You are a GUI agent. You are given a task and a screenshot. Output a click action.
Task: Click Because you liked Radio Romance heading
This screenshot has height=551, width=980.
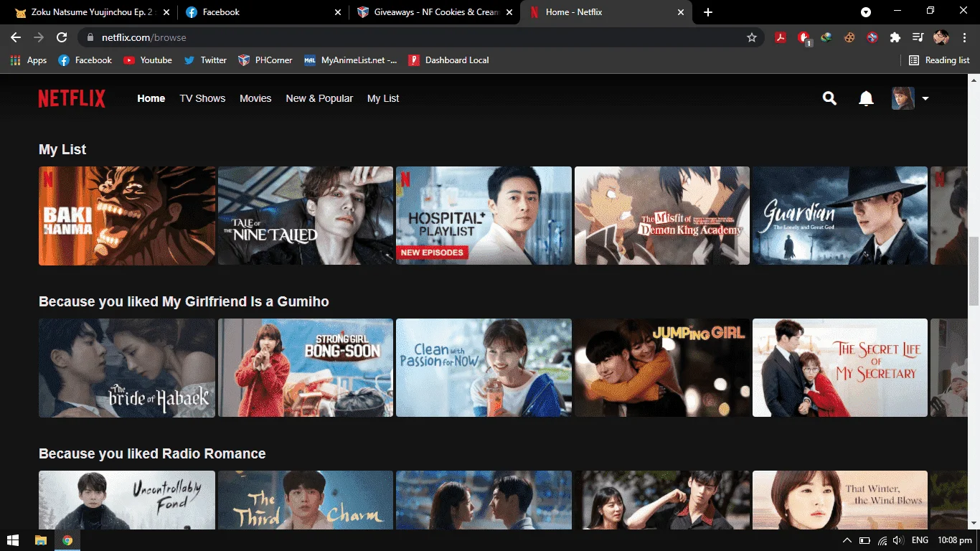click(x=152, y=453)
